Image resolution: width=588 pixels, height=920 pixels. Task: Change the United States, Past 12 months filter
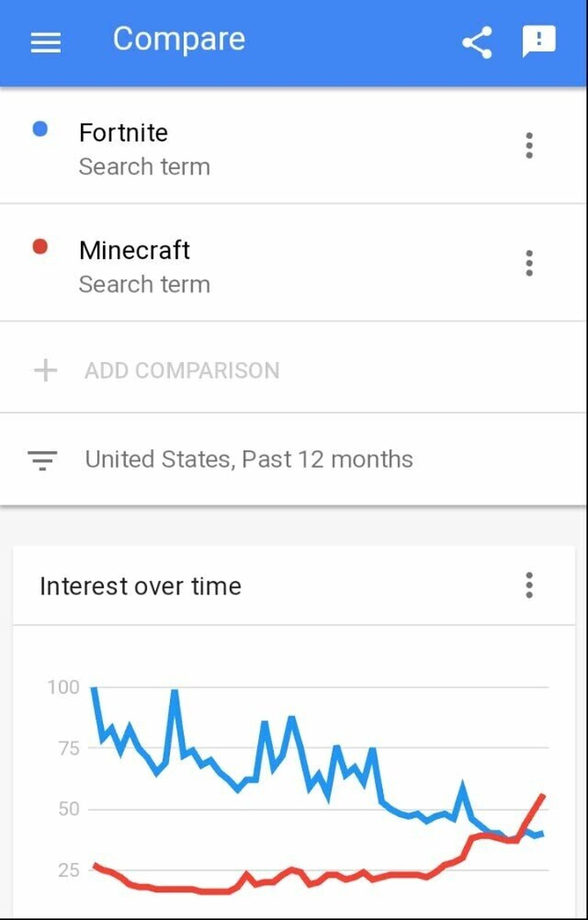[x=249, y=460]
